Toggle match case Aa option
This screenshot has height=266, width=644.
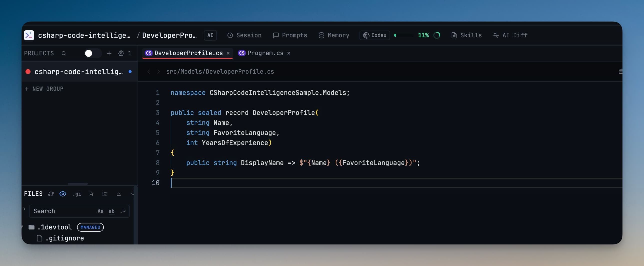pyautogui.click(x=101, y=211)
